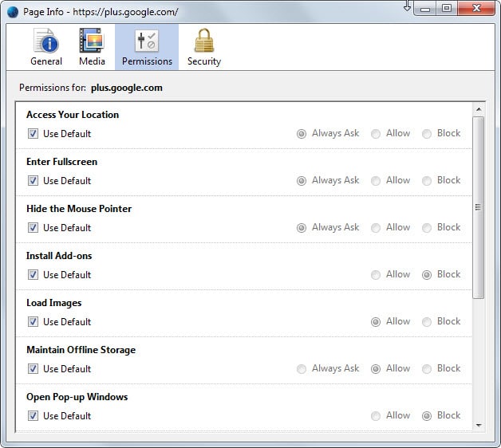501x448 pixels.
Task: Uncheck Use Default for Hide the Mouse Pointer
Action: click(33, 228)
